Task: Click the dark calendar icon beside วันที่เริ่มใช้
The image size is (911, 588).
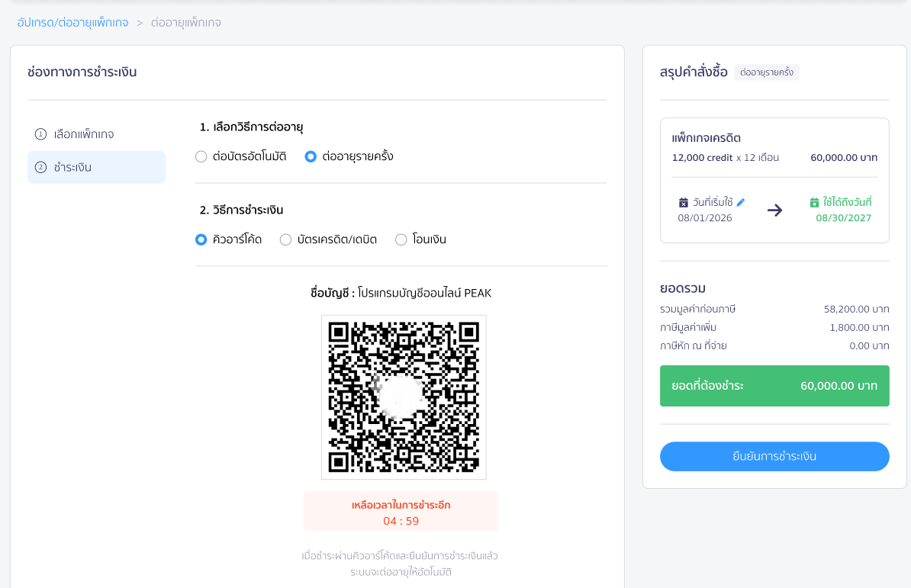Action: (684, 203)
